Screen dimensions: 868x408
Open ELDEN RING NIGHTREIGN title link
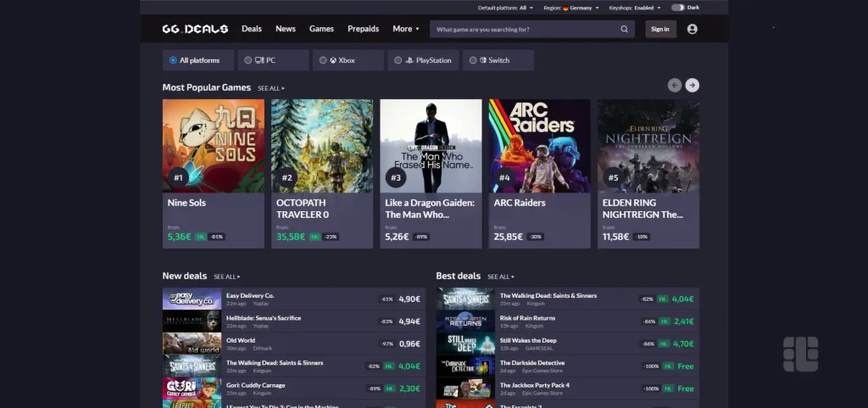[x=643, y=209]
